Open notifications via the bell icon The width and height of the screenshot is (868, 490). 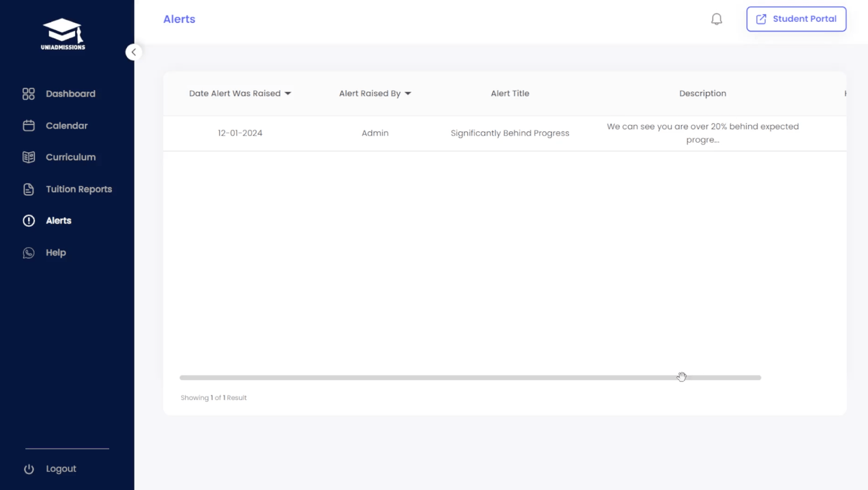(716, 19)
